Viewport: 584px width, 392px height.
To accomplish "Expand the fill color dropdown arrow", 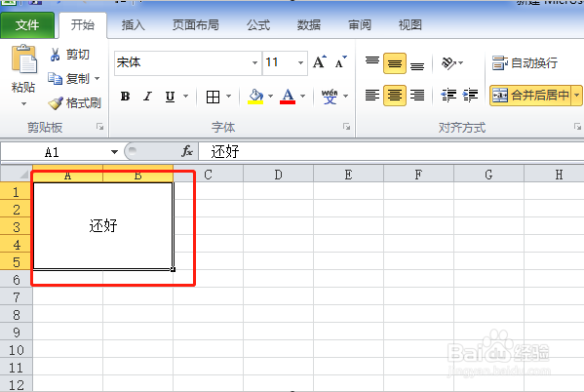I will [x=271, y=97].
